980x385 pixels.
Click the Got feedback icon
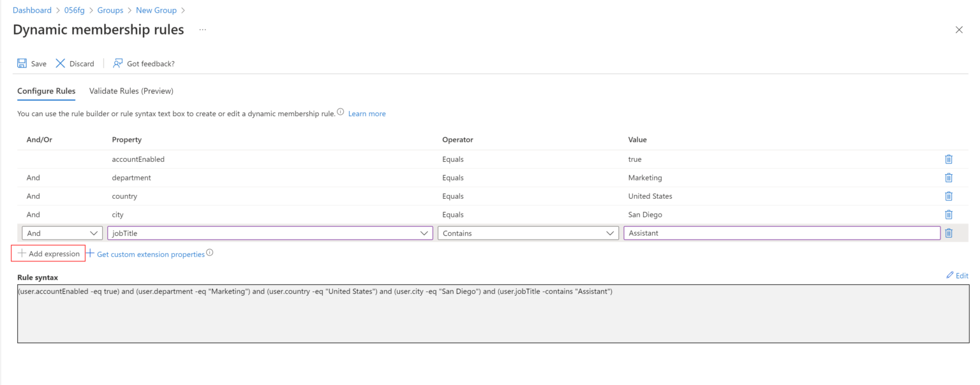(x=117, y=63)
